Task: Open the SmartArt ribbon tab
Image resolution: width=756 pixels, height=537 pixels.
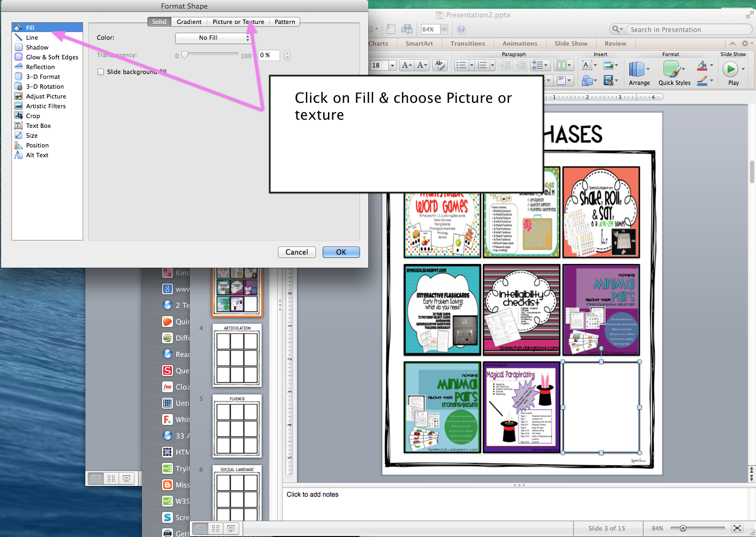Action: [x=419, y=44]
